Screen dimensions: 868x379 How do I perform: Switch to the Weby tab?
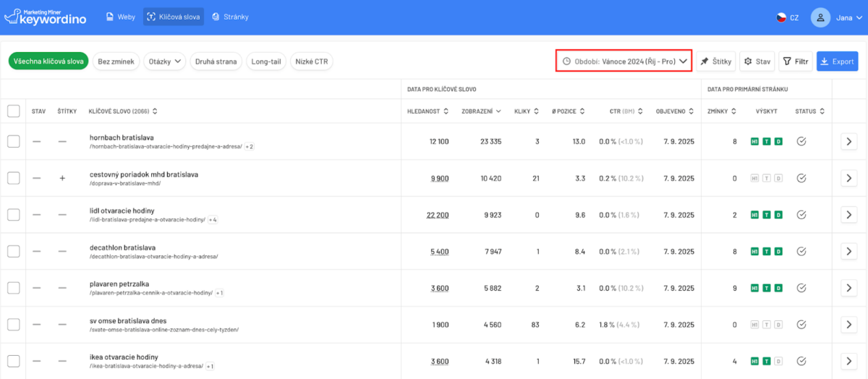[x=121, y=17]
